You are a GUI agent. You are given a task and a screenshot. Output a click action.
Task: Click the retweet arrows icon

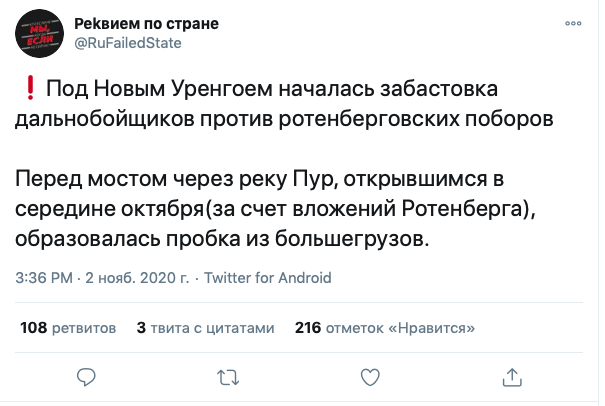coord(228,377)
